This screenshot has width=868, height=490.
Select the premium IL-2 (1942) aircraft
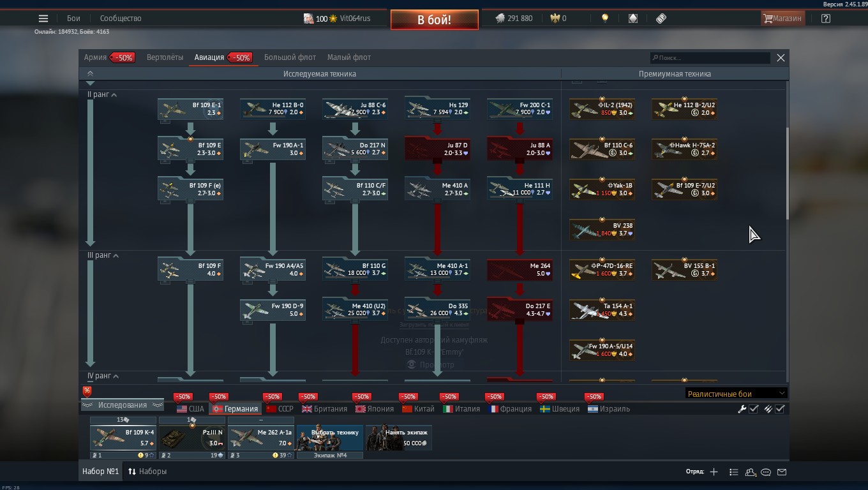602,109
